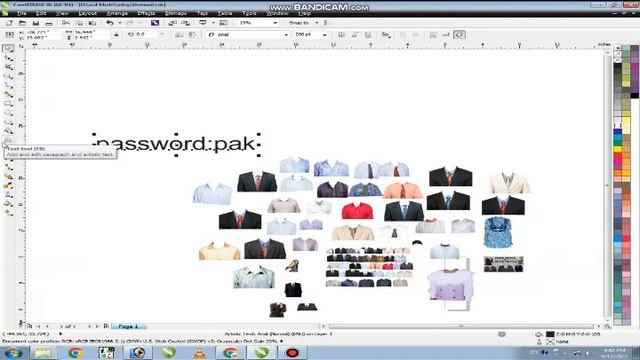Toggle Underline text formatting
The height and width of the screenshot is (360, 640).
point(368,35)
